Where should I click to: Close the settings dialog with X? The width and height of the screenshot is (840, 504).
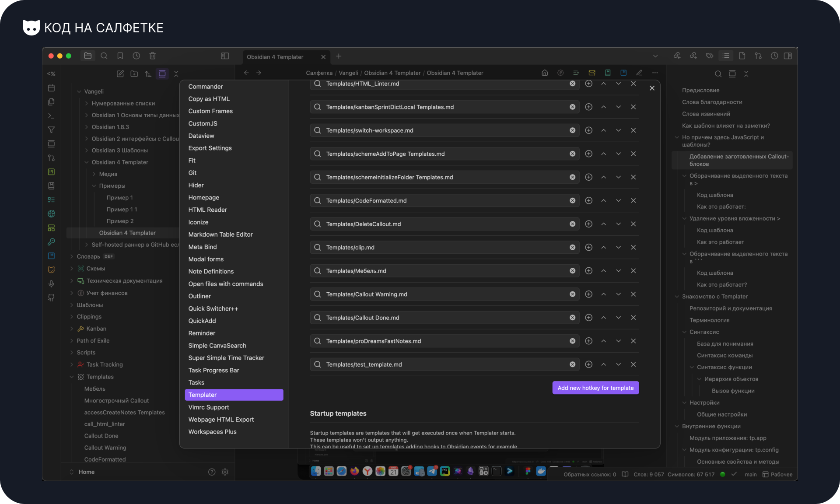point(652,88)
